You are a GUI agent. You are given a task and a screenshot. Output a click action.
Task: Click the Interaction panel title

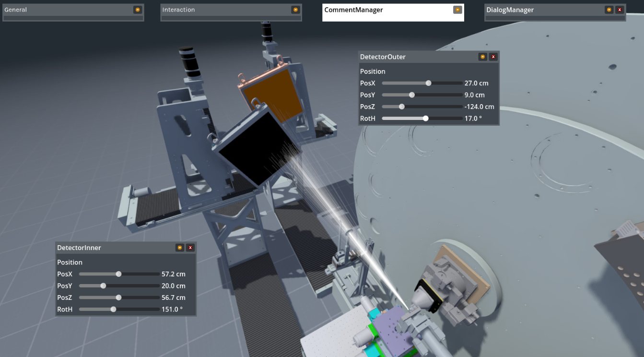coord(178,10)
